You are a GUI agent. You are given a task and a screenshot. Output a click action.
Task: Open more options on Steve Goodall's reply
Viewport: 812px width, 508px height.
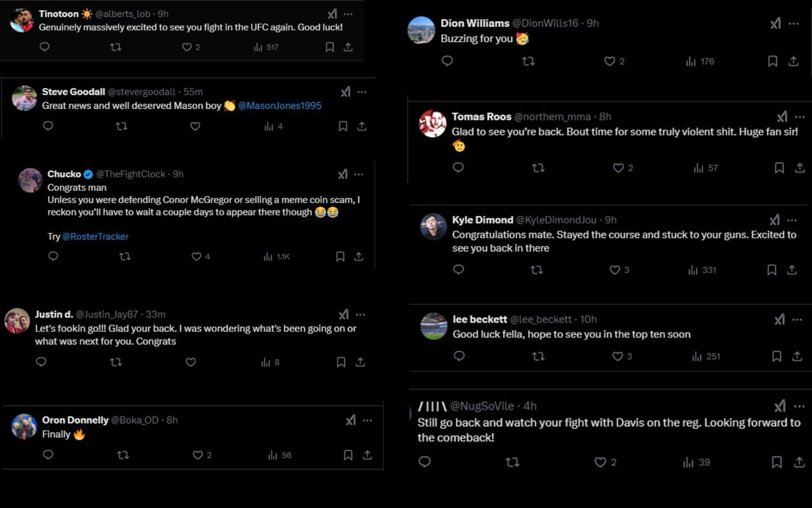point(361,91)
